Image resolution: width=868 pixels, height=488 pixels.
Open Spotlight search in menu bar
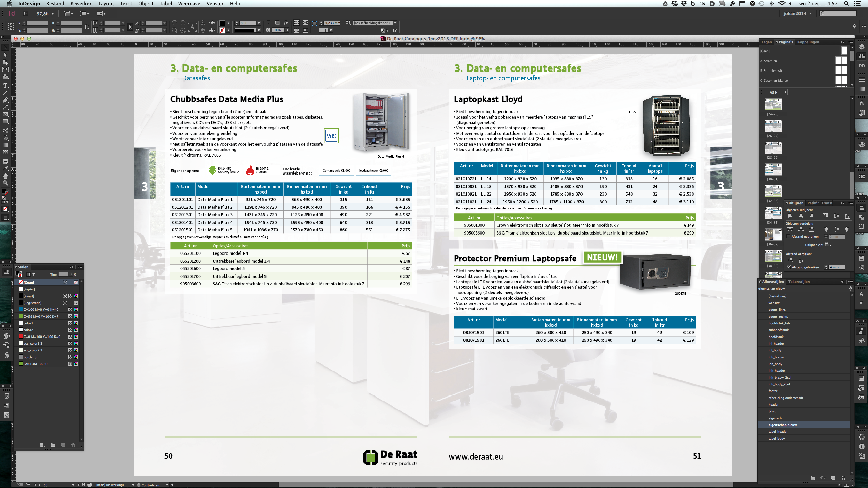point(846,4)
